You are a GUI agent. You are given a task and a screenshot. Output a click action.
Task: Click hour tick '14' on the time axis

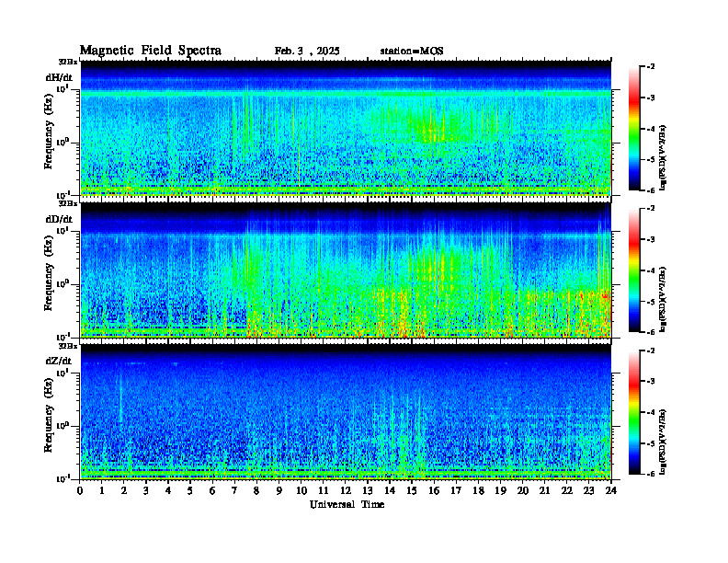click(x=390, y=491)
